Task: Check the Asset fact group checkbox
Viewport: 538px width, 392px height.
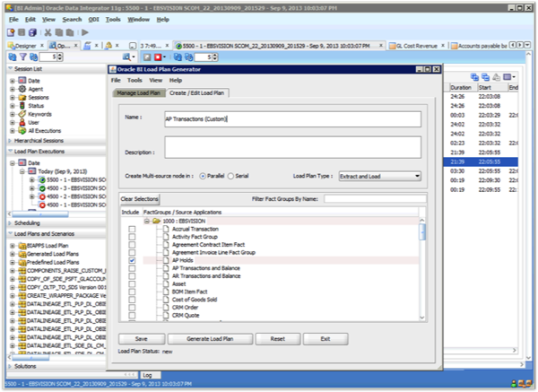Action: click(132, 284)
